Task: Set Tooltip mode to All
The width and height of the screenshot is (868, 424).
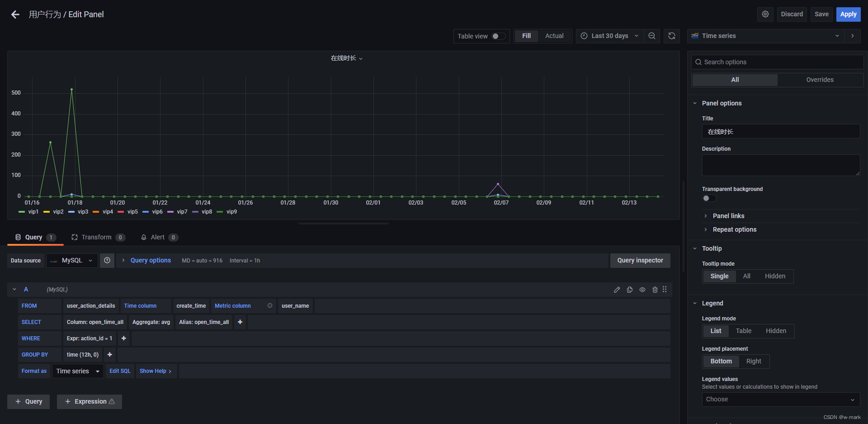Action: (746, 276)
